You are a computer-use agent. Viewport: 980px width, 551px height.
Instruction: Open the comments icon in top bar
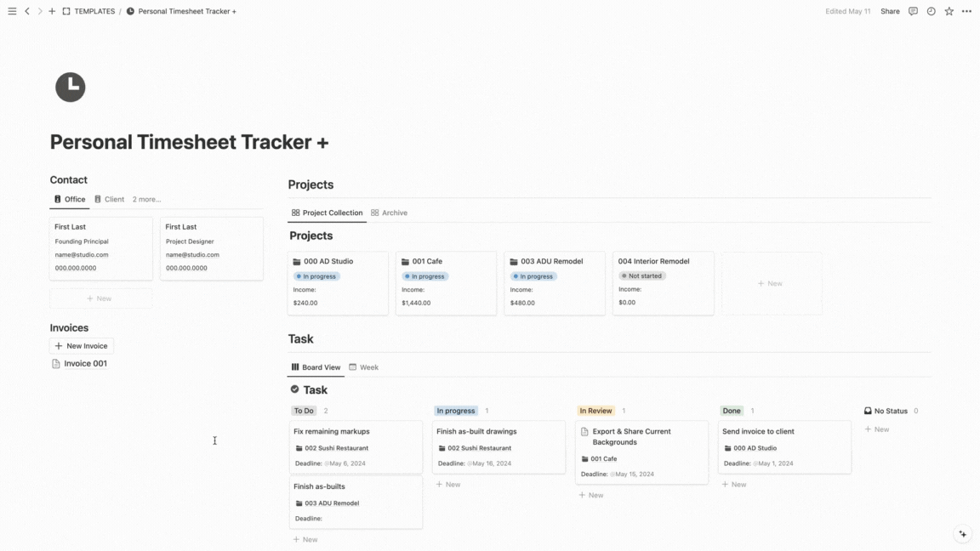913,11
